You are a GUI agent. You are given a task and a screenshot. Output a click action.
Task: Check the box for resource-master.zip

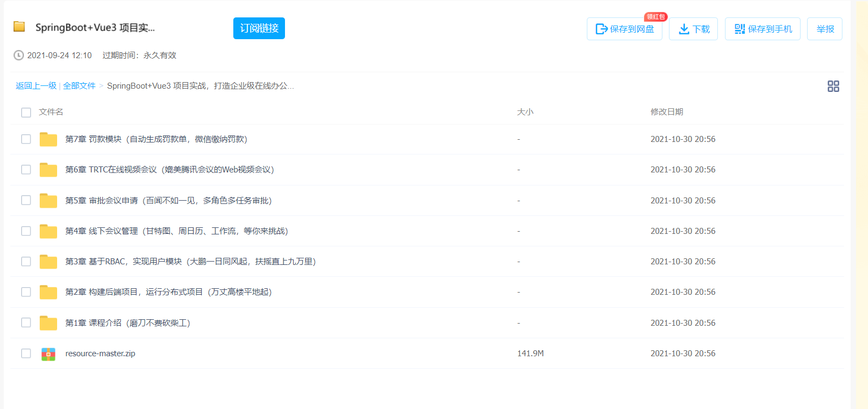pyautogui.click(x=26, y=354)
